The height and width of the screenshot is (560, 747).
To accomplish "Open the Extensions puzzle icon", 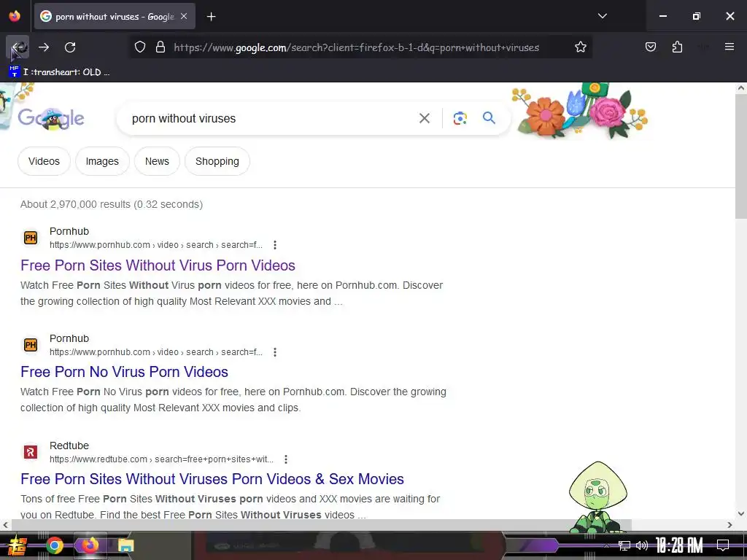I will (x=677, y=47).
